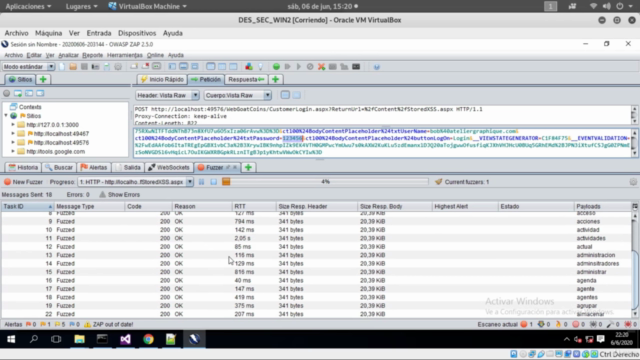
Task: Open Visual Studio from Windows taskbar
Action: [x=125, y=339]
